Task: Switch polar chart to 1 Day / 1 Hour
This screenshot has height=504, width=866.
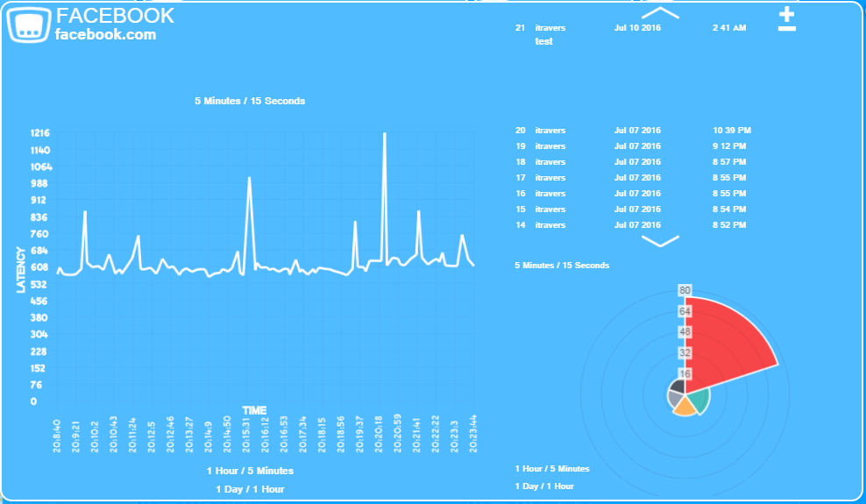Action: [544, 486]
